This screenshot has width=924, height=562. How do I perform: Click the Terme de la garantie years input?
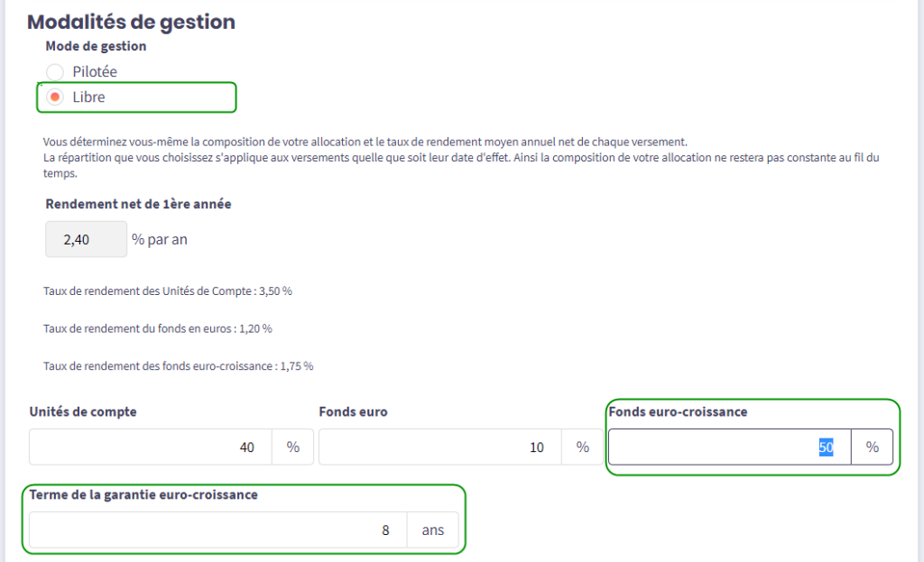(217, 530)
